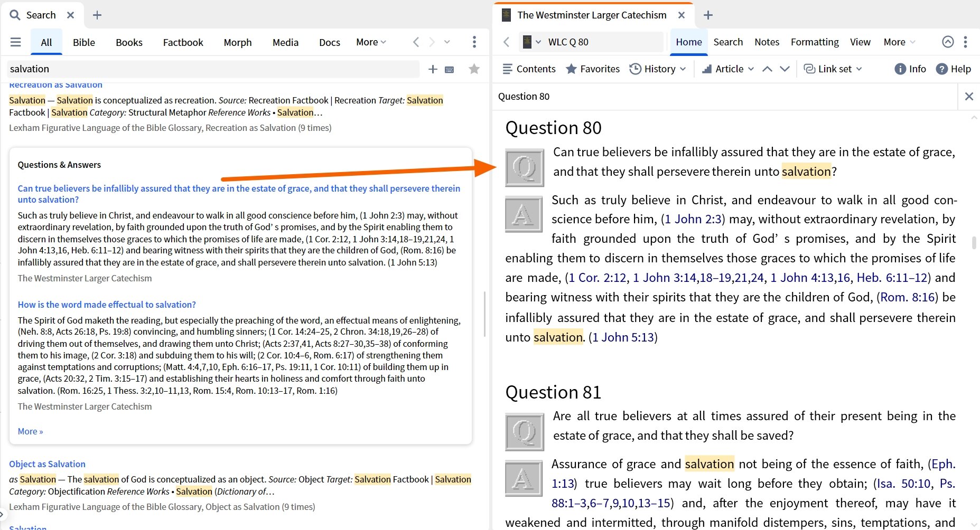Click More » under Questions & Answers

coord(30,431)
